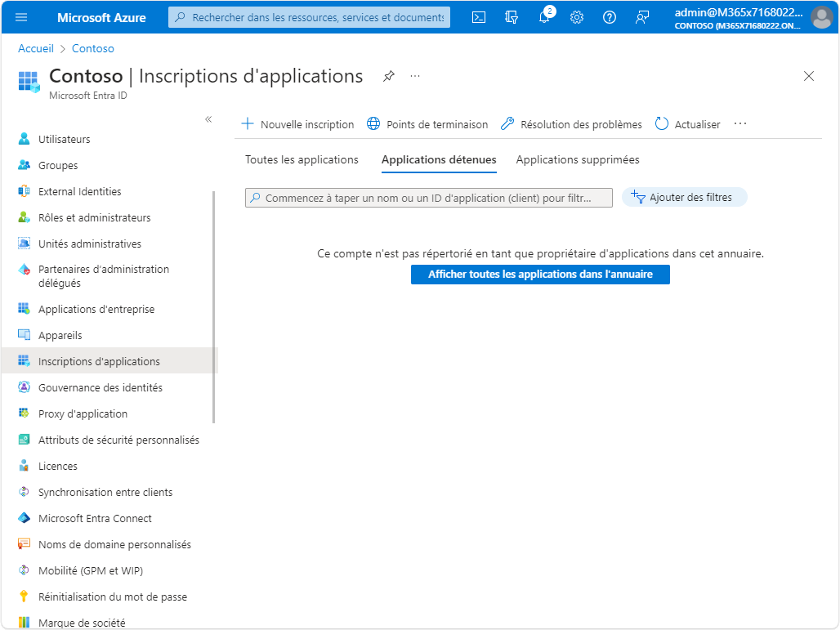The image size is (840, 630).
Task: Open the ellipsis menu beside the page title
Action: pyautogui.click(x=415, y=76)
